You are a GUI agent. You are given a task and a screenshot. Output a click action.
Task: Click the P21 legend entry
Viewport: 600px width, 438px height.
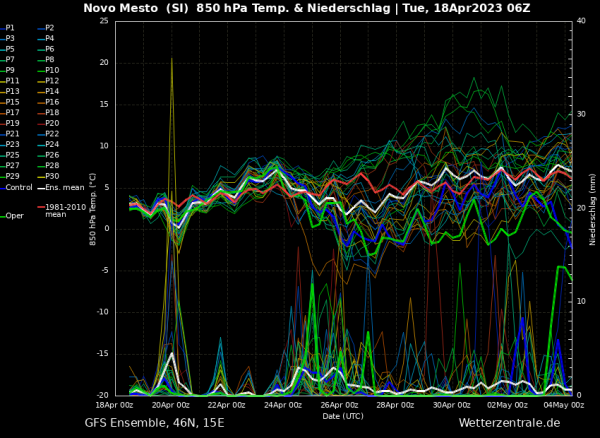coord(9,134)
